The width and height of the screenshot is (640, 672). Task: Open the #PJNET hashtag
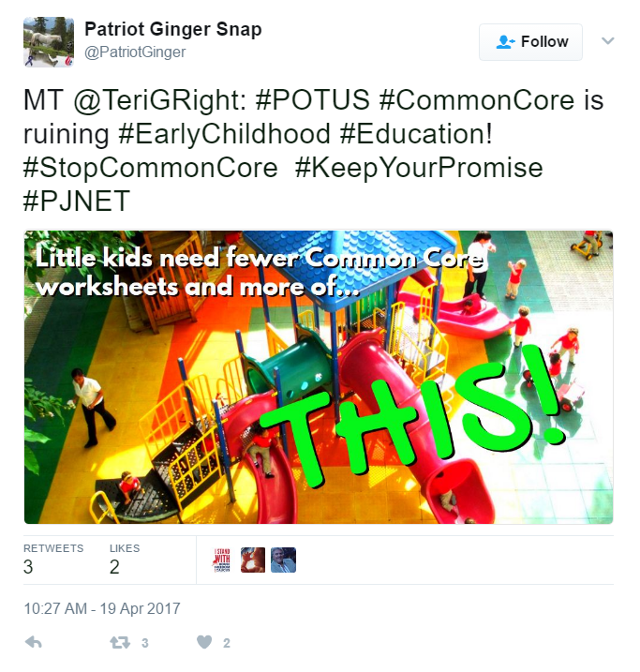[x=77, y=201]
